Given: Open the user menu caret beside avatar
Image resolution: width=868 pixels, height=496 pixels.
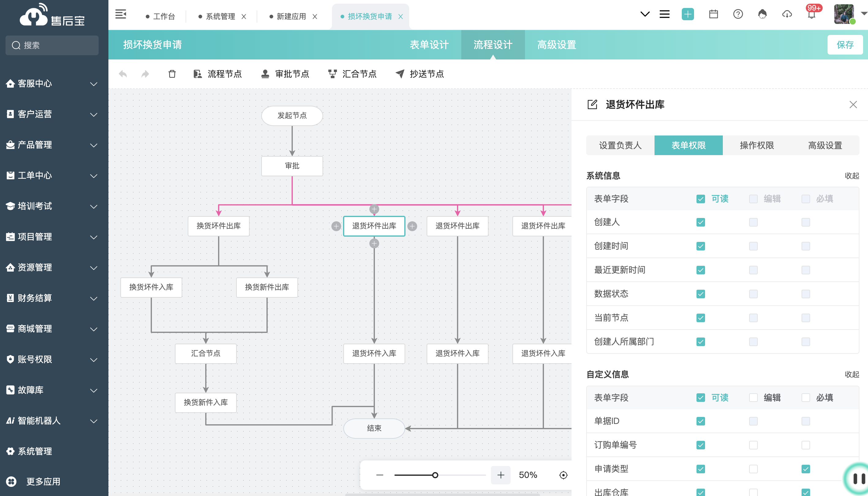Looking at the screenshot, I should point(864,13).
